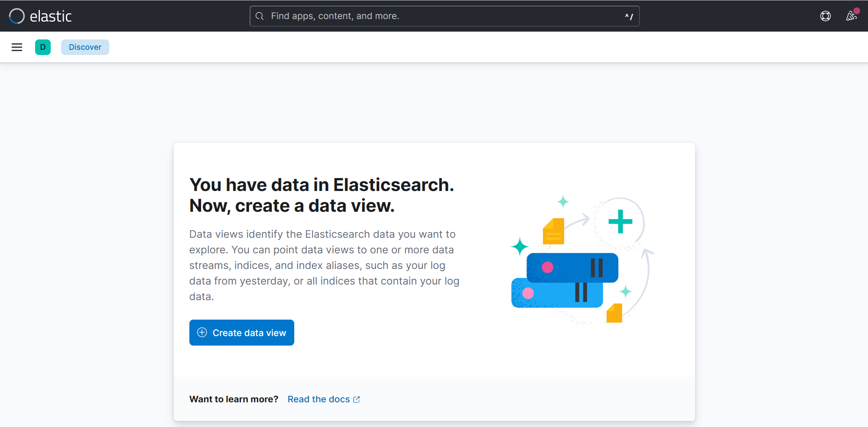Open the newsfeed party icon
Viewport: 868px width, 427px height.
tap(852, 16)
